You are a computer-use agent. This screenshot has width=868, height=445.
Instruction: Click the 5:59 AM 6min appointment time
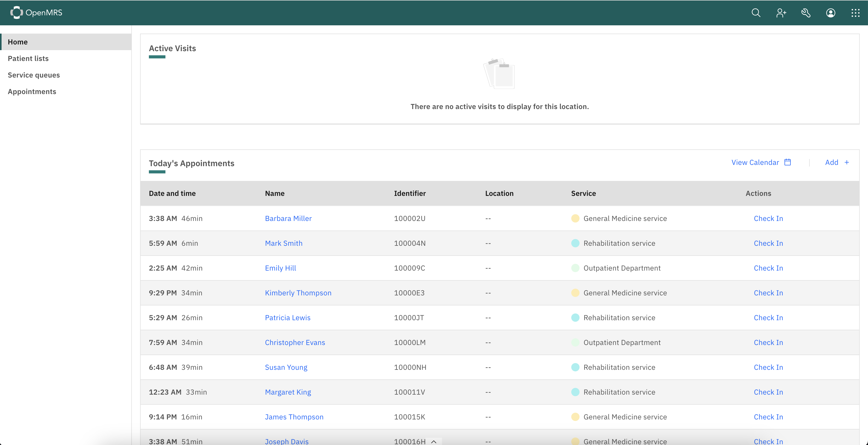[x=173, y=243]
